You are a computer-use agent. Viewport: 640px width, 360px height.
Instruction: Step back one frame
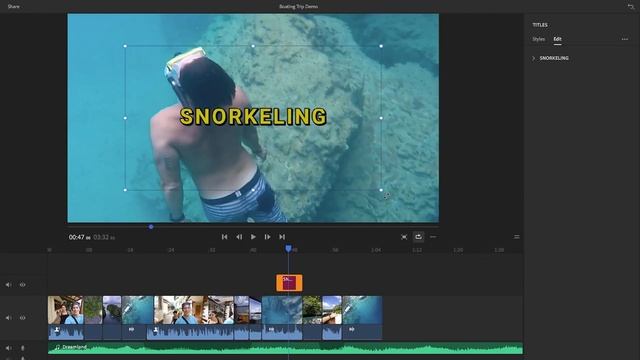(239, 237)
